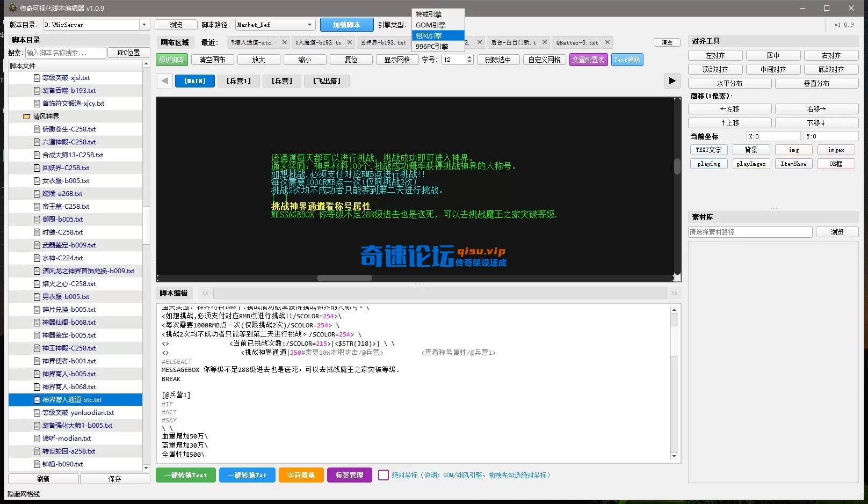This screenshot has width=868, height=504.
Task: Navigate script editor back with << arrow
Action: pos(205,293)
